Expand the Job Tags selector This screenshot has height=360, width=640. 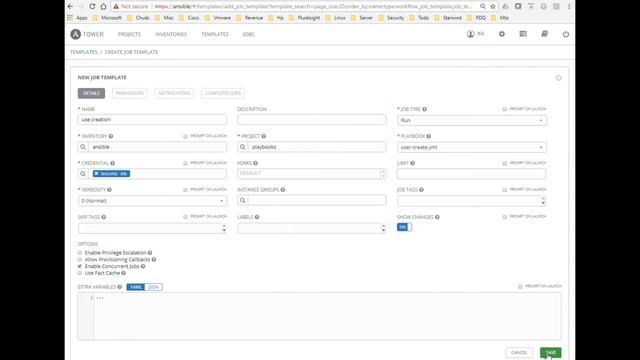(543, 200)
